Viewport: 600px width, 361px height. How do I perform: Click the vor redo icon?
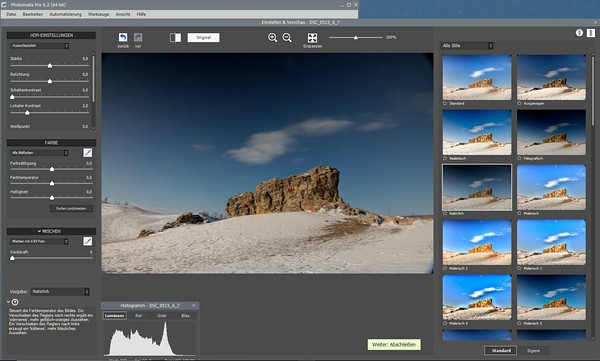point(138,37)
